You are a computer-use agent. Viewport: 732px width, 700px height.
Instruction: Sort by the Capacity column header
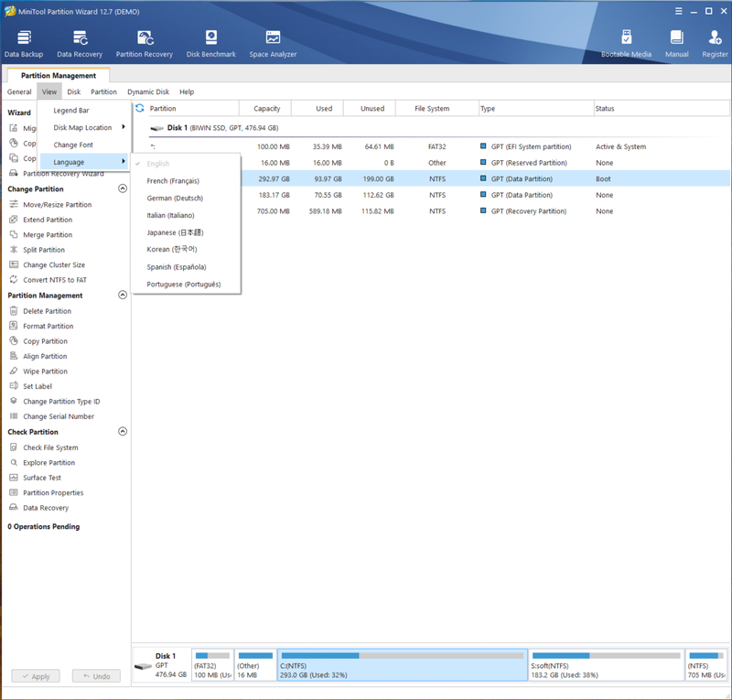coord(265,108)
